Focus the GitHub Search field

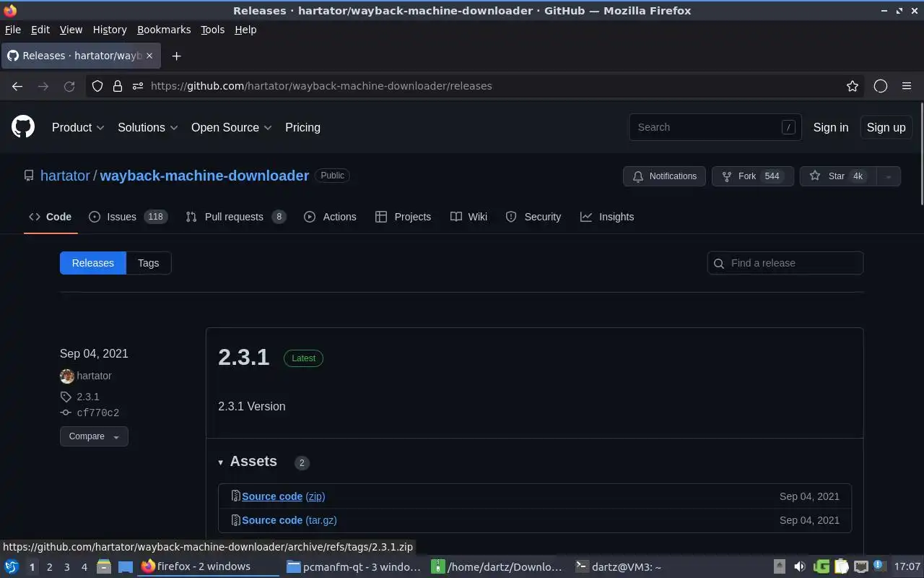(715, 127)
